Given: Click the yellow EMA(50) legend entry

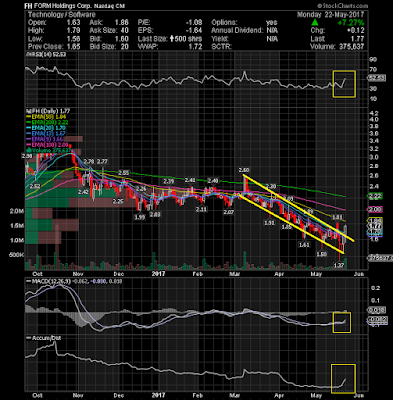Looking at the screenshot, I should 46,117.
